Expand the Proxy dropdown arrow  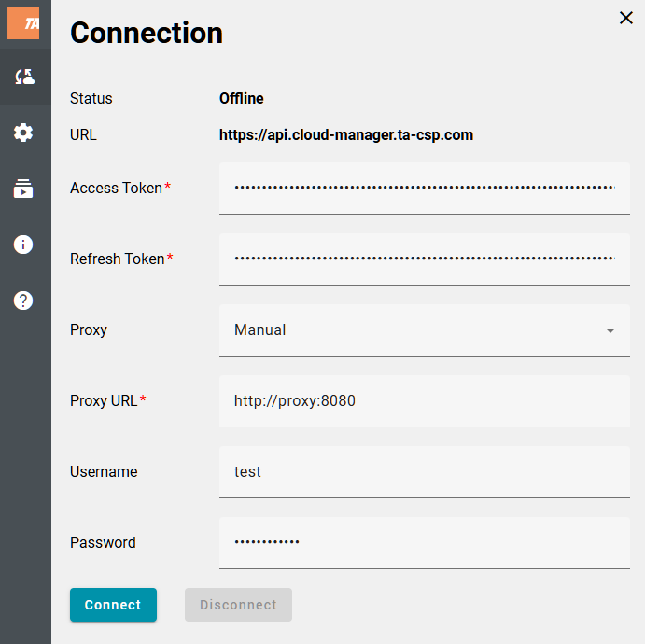[x=610, y=330]
